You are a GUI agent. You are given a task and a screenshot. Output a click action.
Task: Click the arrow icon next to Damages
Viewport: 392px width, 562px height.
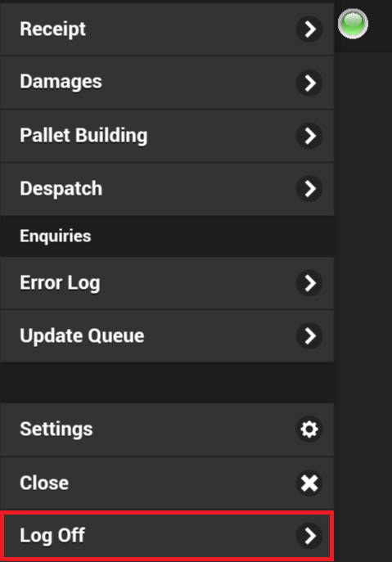(x=309, y=83)
